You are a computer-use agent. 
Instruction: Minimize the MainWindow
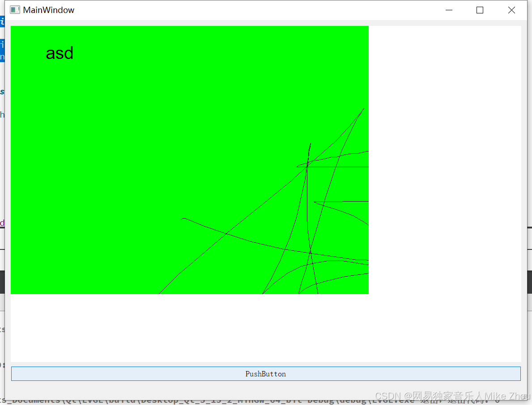(449, 10)
